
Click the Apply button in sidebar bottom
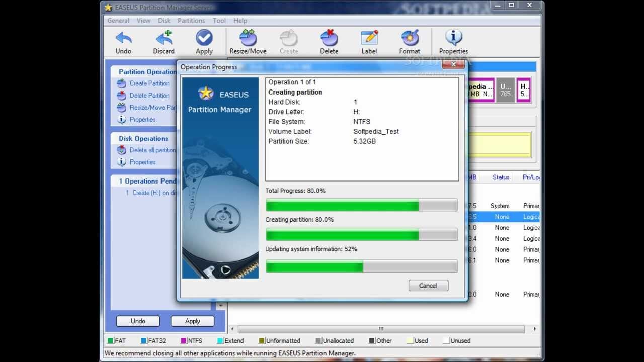tap(192, 321)
